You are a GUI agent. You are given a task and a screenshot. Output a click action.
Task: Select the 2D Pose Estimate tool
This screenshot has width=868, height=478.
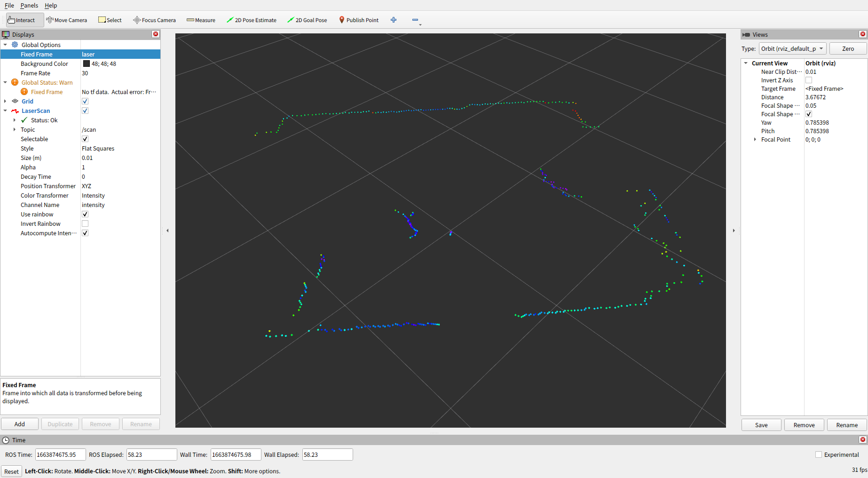point(252,20)
